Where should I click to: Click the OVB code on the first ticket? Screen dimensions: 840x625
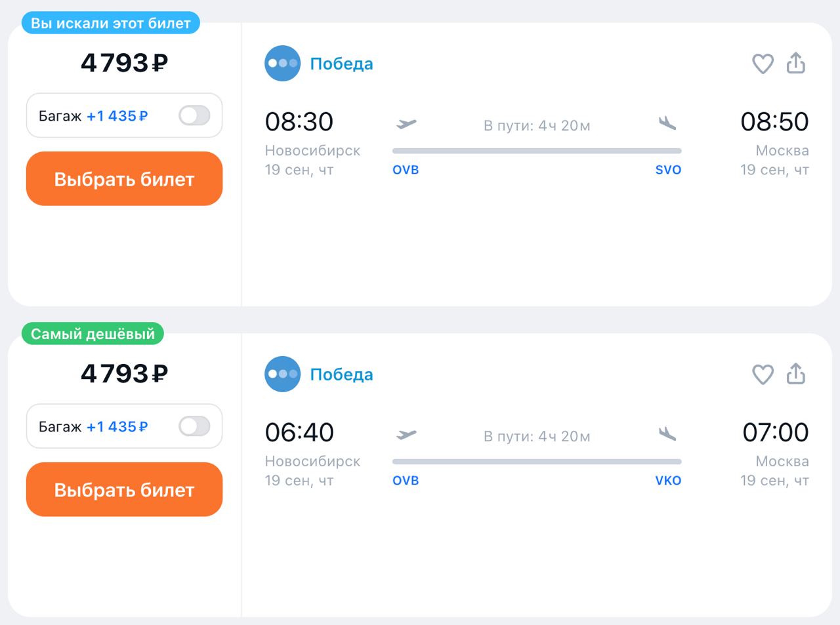[406, 170]
